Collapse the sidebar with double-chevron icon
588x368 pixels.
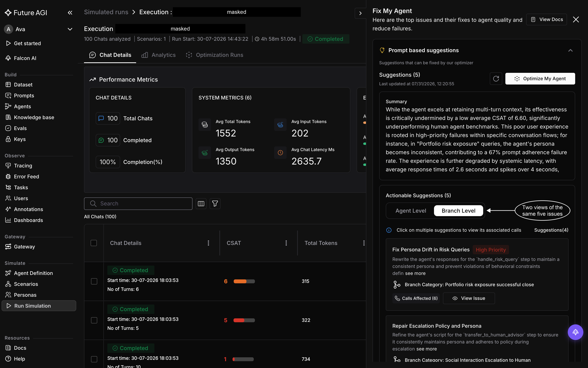pos(70,13)
